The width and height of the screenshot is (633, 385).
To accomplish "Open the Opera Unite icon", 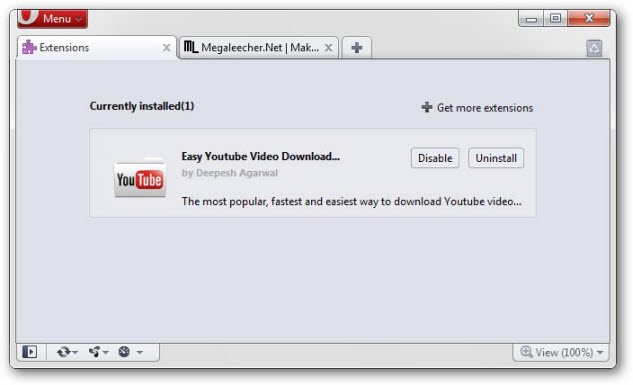I will (x=94, y=352).
